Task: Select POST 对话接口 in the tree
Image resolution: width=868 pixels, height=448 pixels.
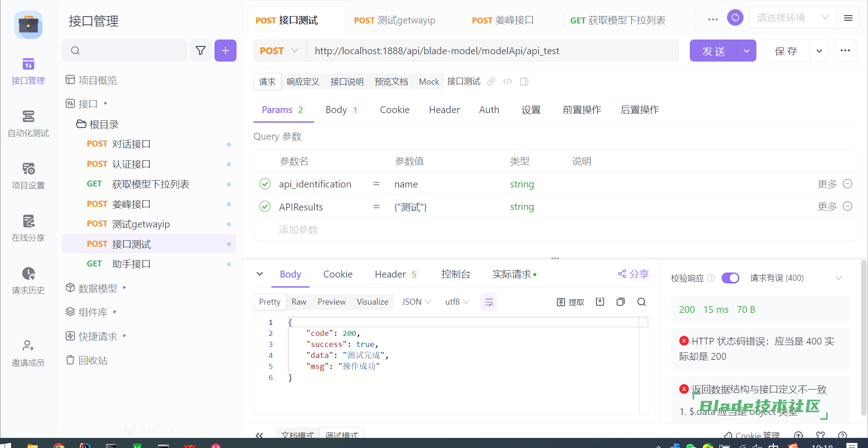Action: click(149, 144)
